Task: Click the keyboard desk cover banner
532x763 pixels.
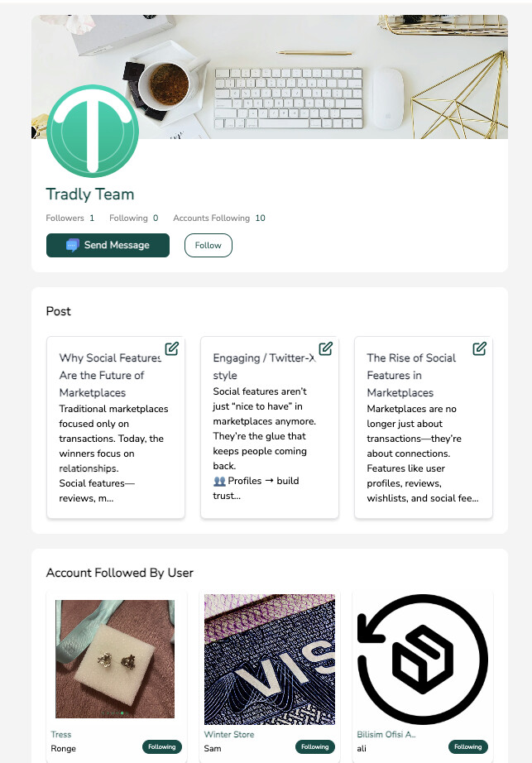Action: (x=321, y=77)
